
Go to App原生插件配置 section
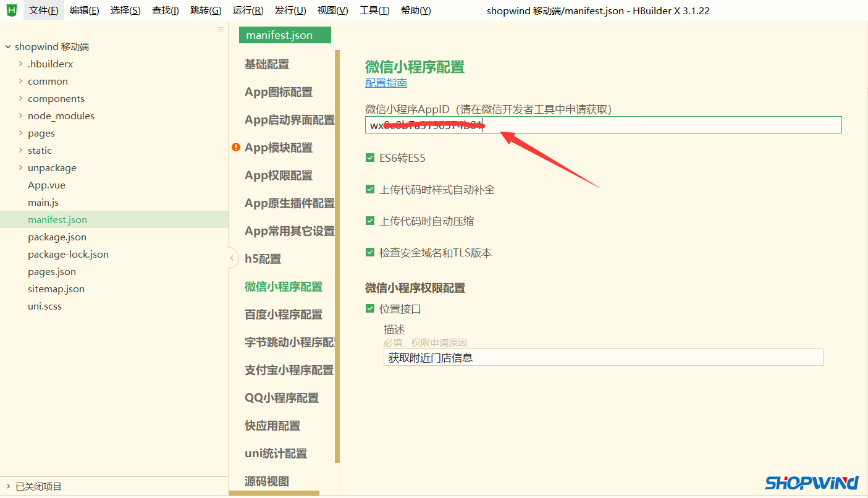[x=290, y=203]
